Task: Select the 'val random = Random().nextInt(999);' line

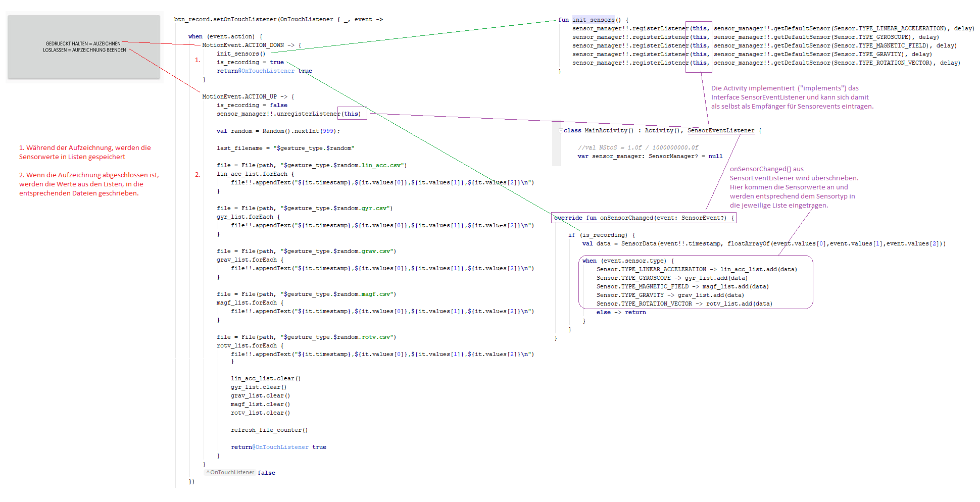Action: (x=278, y=131)
